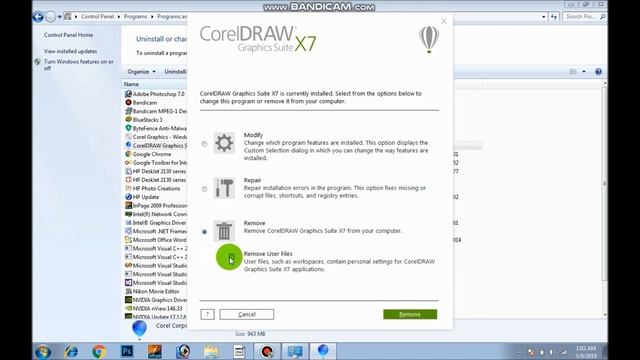Open the question mark help button
This screenshot has height=360, width=640.
point(207,314)
